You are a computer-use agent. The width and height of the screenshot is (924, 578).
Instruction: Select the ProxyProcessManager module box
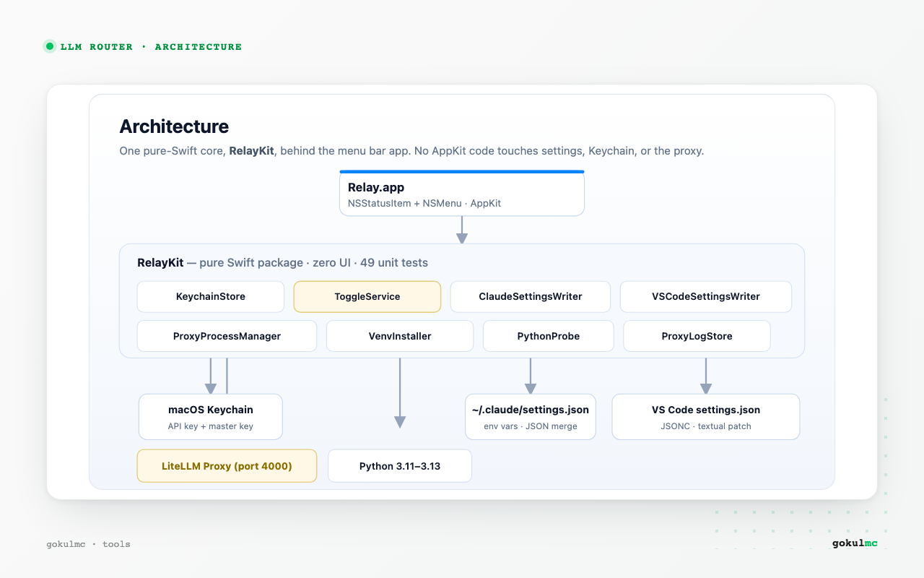[227, 336]
